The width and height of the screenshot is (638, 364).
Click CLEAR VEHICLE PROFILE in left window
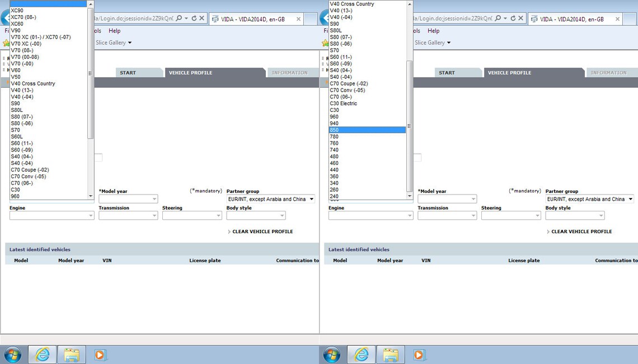(x=262, y=231)
